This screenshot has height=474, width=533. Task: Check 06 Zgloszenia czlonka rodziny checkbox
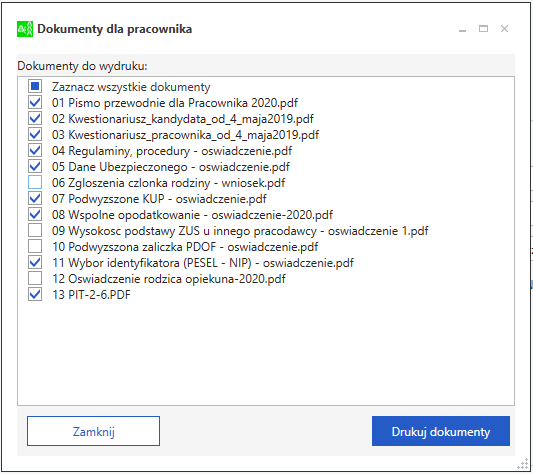pos(35,182)
